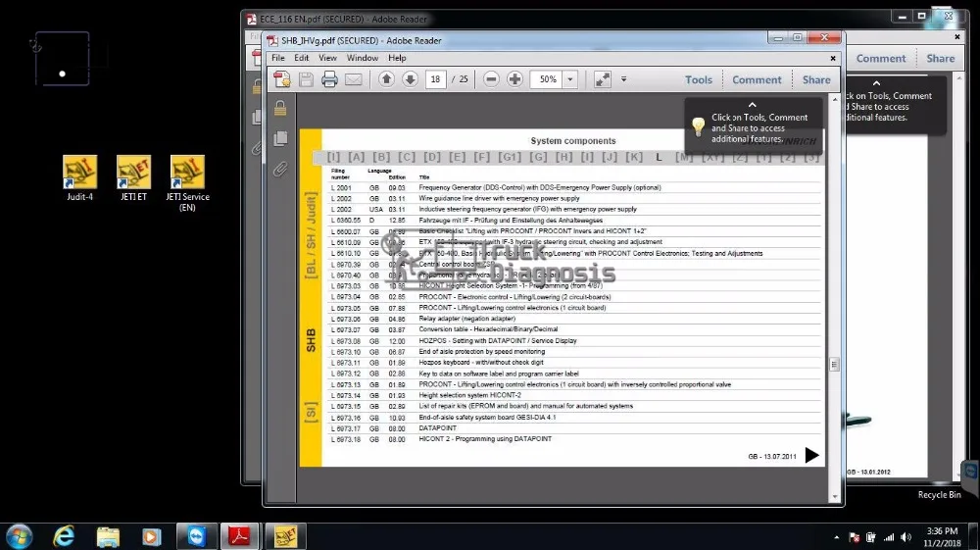Image resolution: width=980 pixels, height=550 pixels.
Task: Click the SHB side tab on yellow bar
Action: pyautogui.click(x=311, y=340)
